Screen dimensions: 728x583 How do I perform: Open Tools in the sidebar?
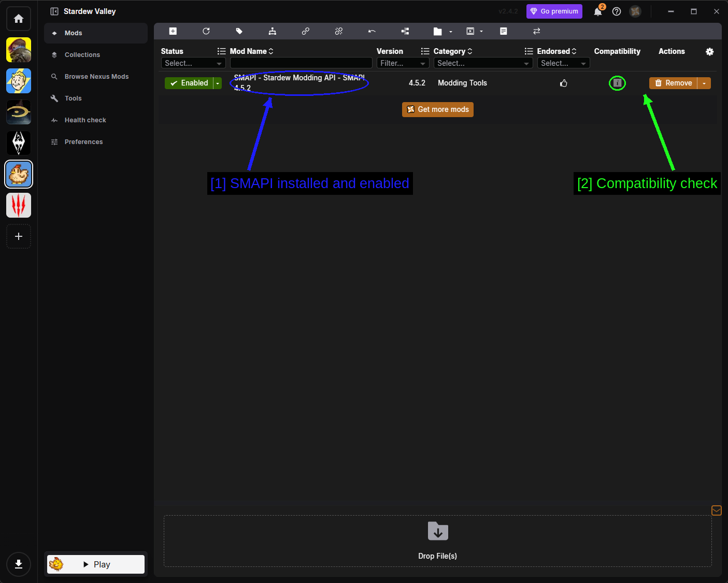point(96,98)
